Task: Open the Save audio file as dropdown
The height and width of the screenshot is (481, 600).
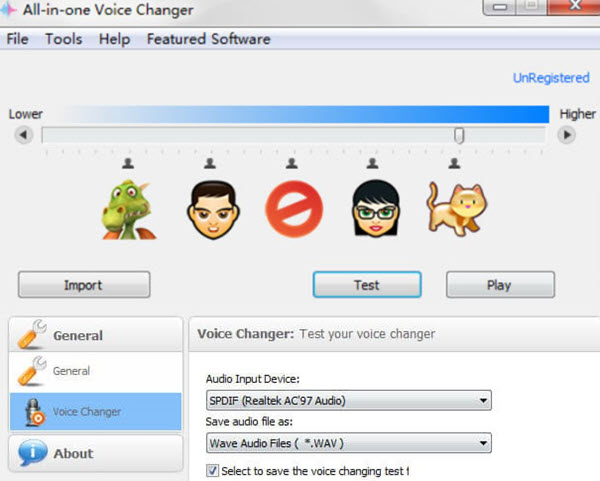Action: pyautogui.click(x=349, y=443)
